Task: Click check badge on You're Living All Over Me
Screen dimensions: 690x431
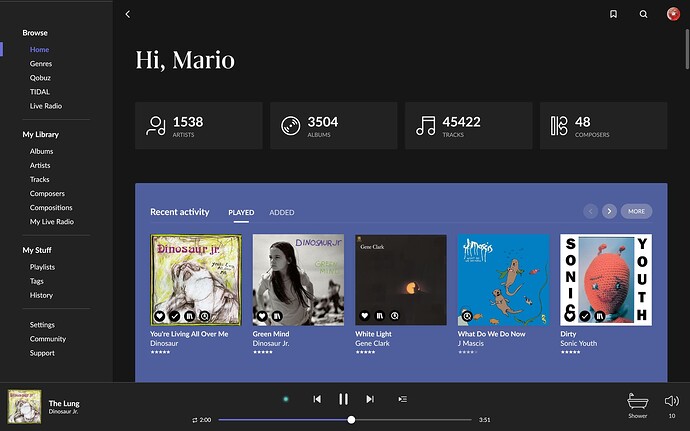Action: [x=174, y=316]
